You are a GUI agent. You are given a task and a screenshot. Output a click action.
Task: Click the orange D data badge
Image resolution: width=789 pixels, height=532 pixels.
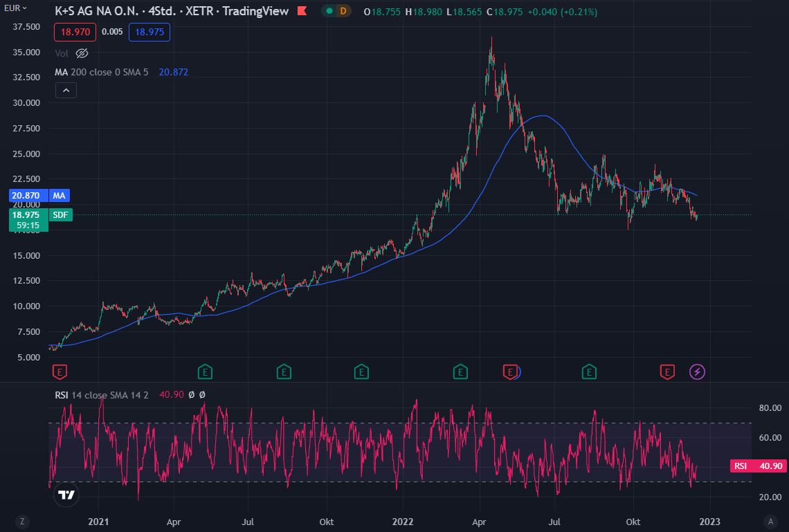coord(342,11)
